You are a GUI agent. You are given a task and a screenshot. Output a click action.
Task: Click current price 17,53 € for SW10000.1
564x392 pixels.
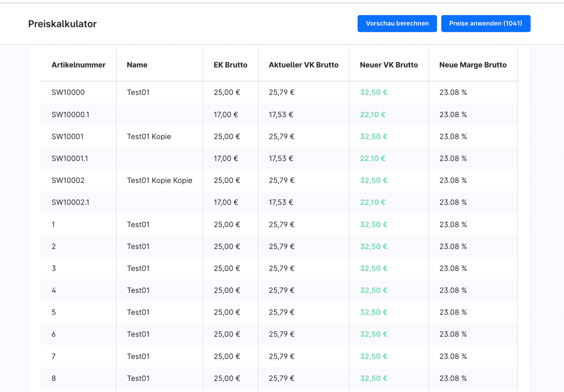point(281,114)
